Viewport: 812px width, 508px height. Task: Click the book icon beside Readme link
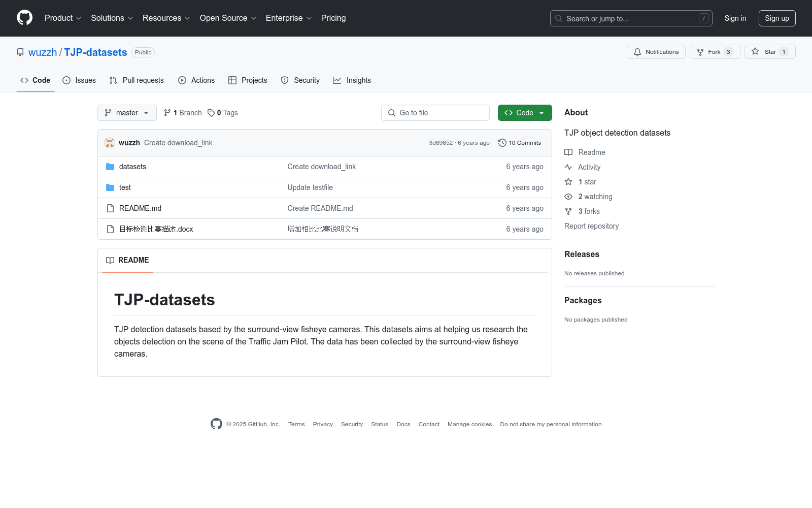point(568,152)
